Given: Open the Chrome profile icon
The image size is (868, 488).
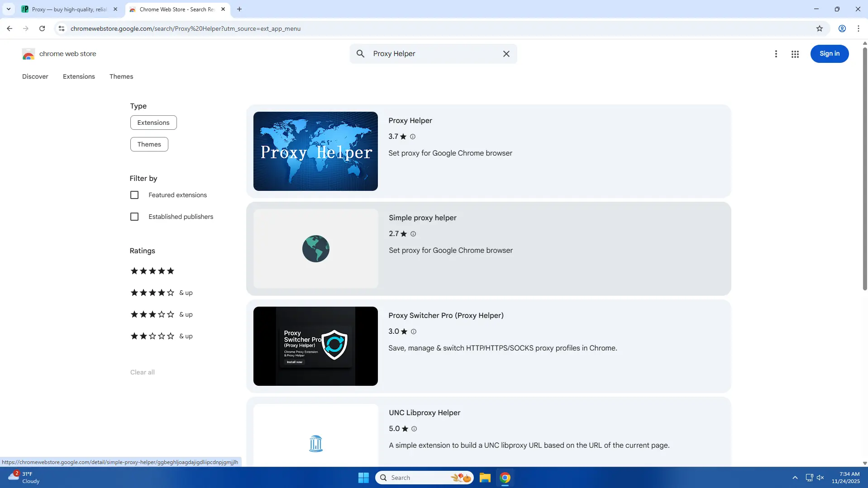Looking at the screenshot, I should point(842,28).
